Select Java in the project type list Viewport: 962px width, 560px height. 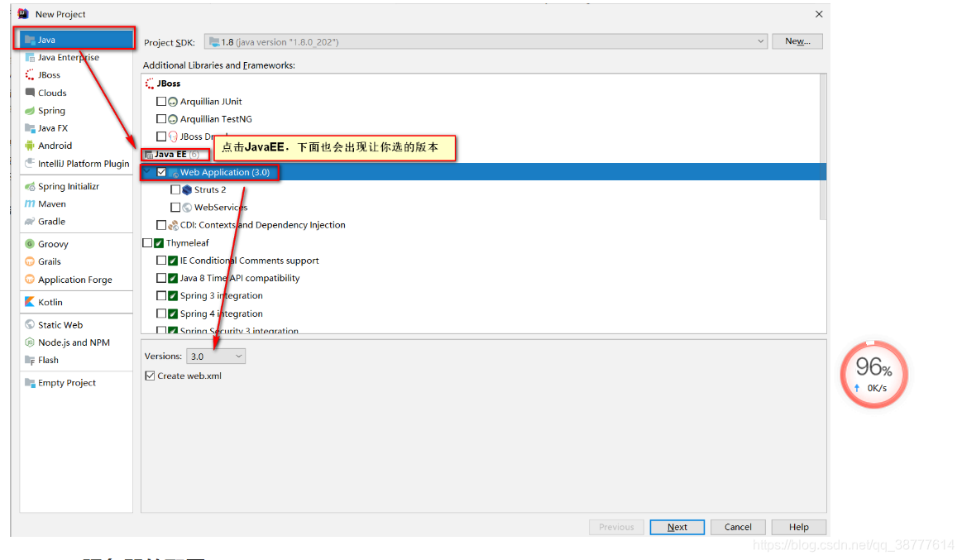(x=76, y=39)
